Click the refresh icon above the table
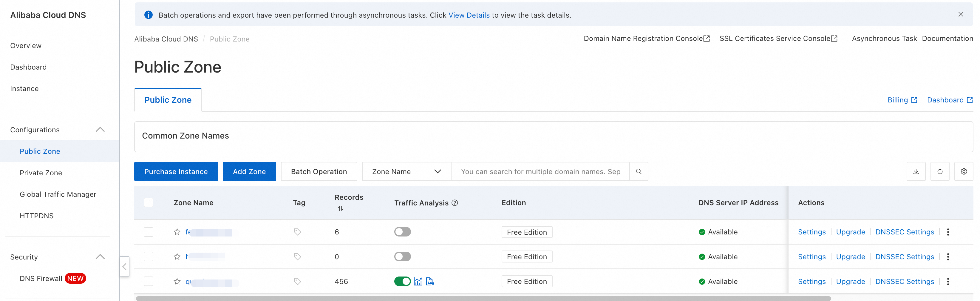Screen dimensions: 980x301 click(940, 171)
